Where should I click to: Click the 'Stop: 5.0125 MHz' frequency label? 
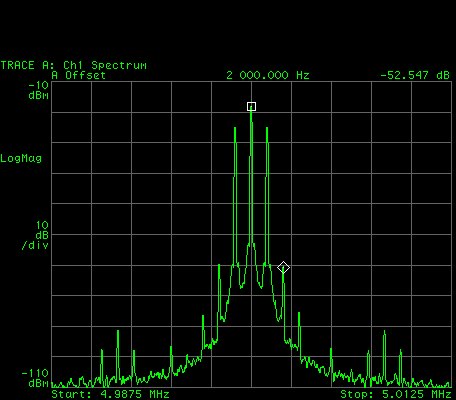point(396,394)
